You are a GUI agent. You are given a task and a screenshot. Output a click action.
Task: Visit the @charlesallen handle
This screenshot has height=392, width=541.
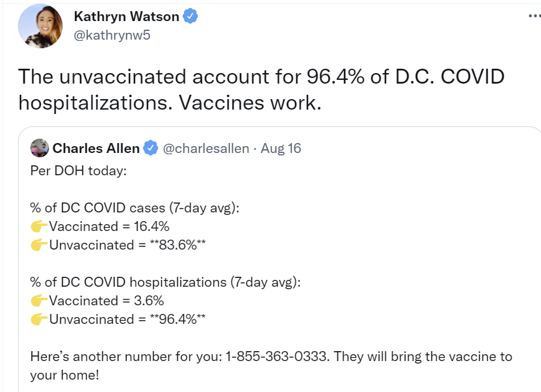tap(206, 149)
